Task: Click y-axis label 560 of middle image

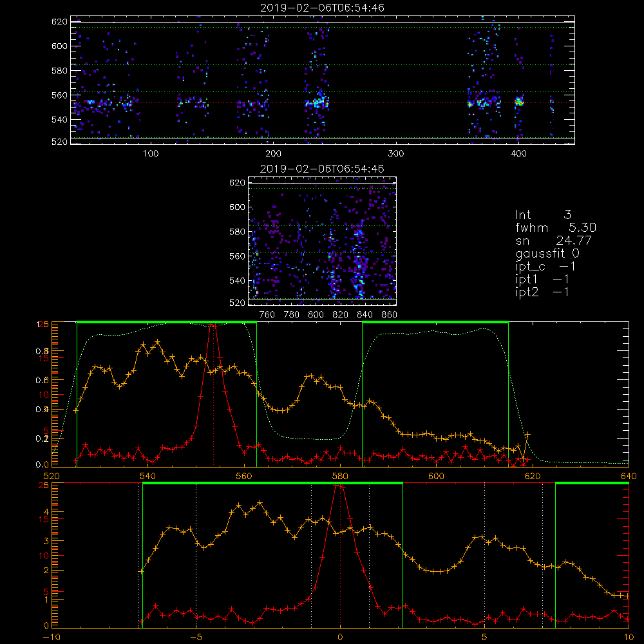Action: [237, 256]
